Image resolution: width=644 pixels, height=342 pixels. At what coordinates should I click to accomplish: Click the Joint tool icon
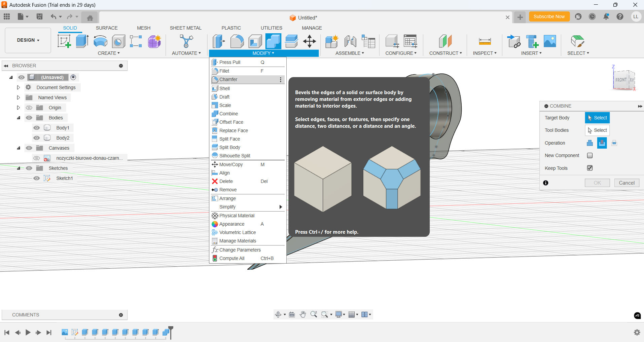coord(350,41)
